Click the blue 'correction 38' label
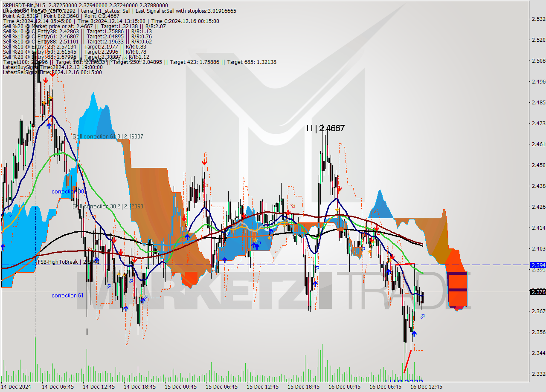546x392 pixels. [68, 191]
